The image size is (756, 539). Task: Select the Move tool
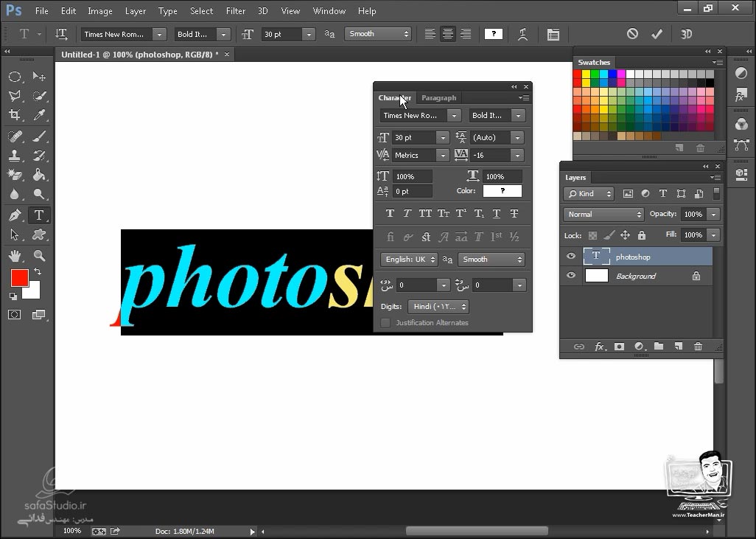(39, 77)
